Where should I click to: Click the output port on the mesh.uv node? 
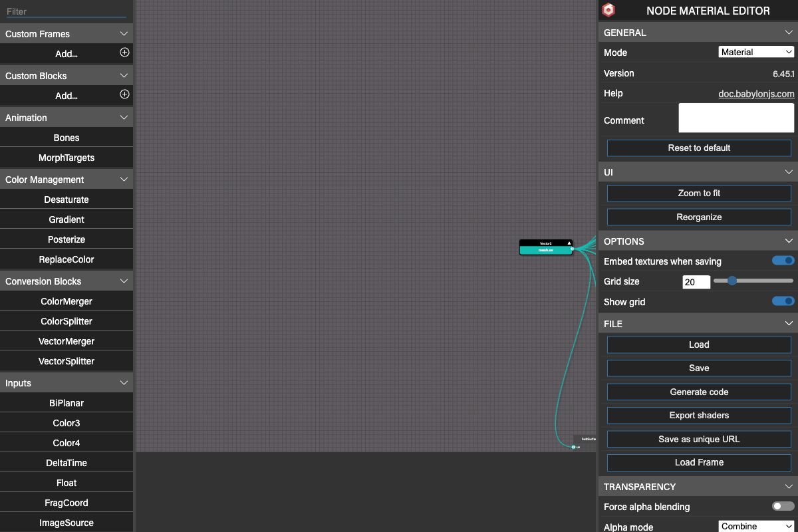[x=573, y=249]
